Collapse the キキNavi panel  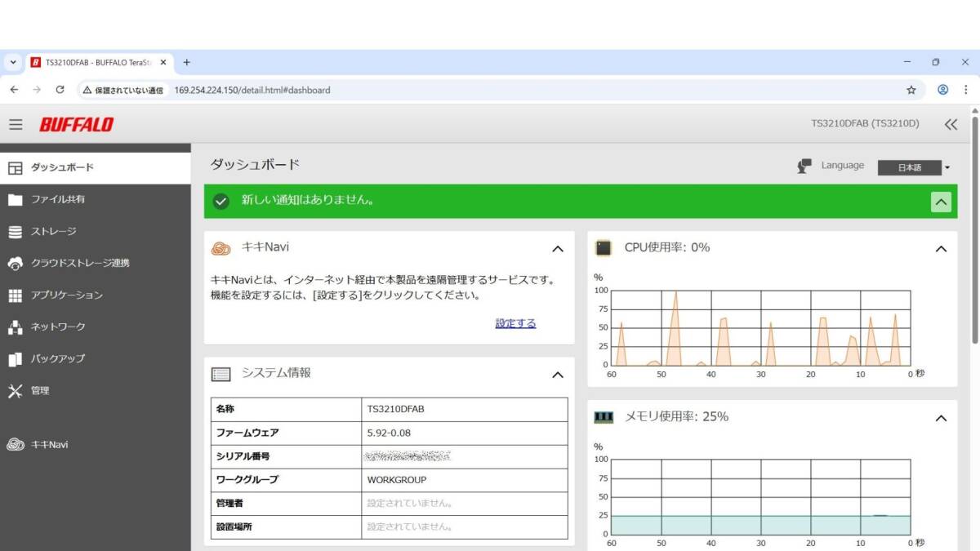click(558, 249)
